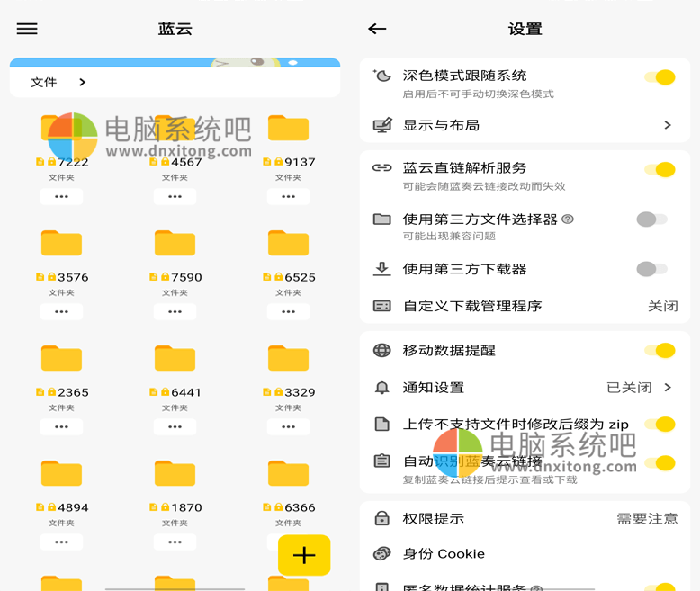Enable 使用第三方下载器 switch
700x591 pixels.
(652, 269)
